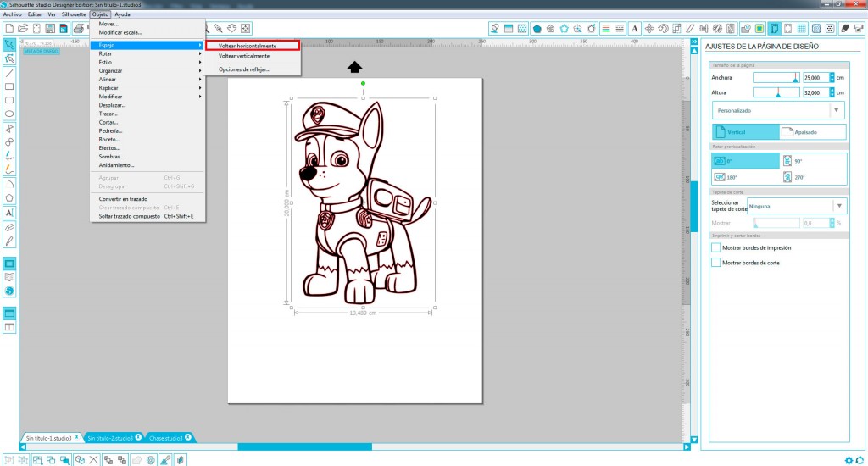This screenshot has width=868, height=466.
Task: Click the Anchura value field 25,000
Action: [x=815, y=77]
